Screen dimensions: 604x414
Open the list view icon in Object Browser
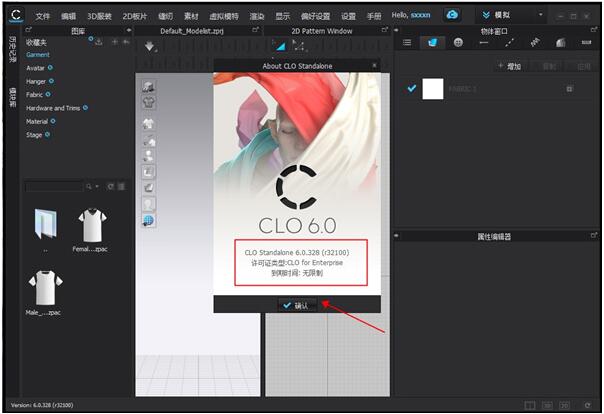(x=407, y=42)
